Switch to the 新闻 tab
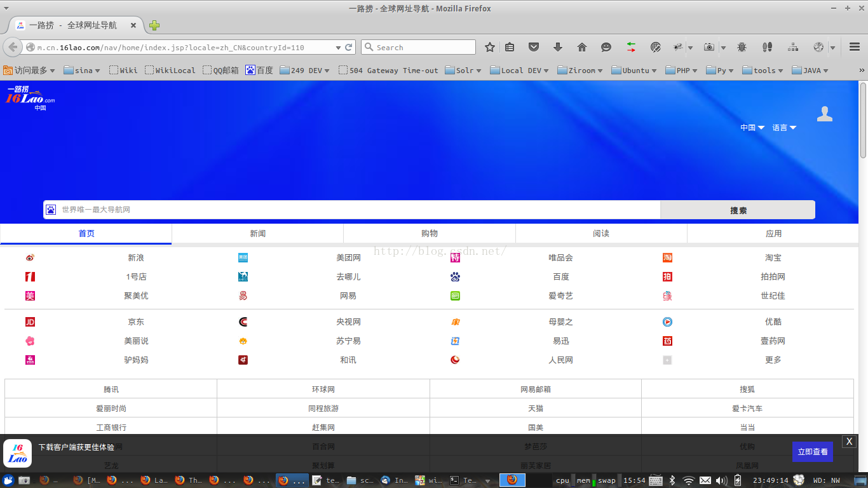 point(258,234)
